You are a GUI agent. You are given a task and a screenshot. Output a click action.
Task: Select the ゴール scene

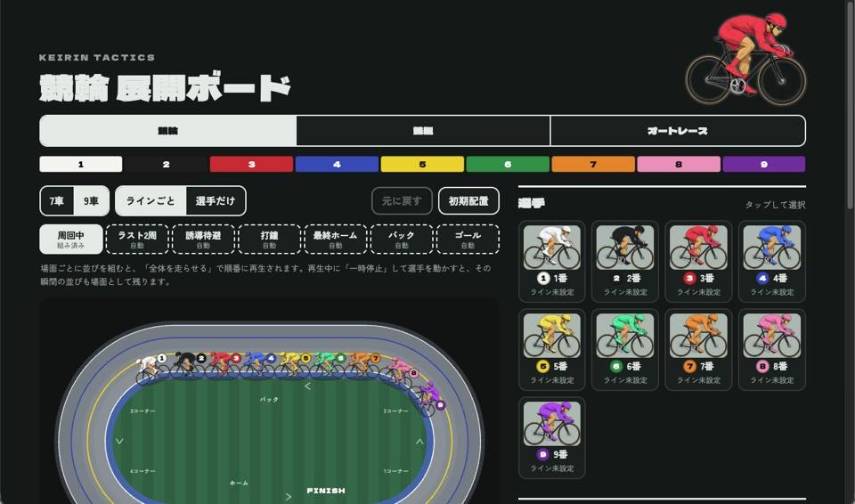click(x=468, y=239)
